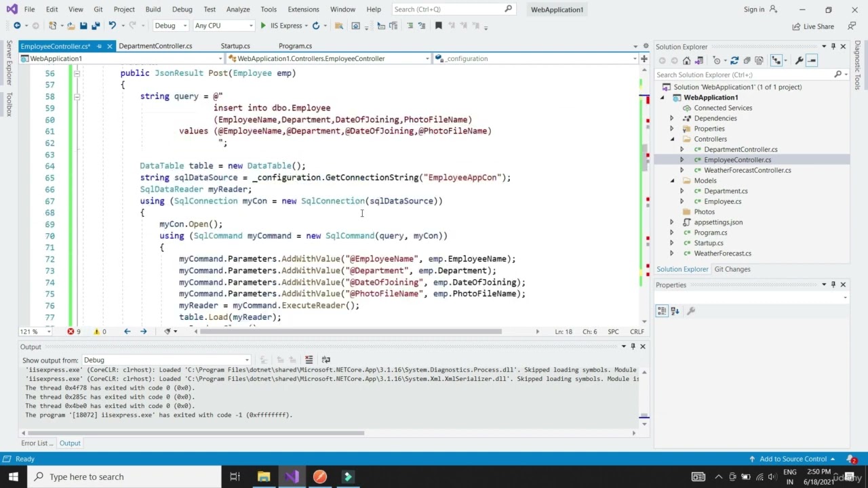The height and width of the screenshot is (488, 868).
Task: Click the Find in Files icon
Action: point(340,26)
